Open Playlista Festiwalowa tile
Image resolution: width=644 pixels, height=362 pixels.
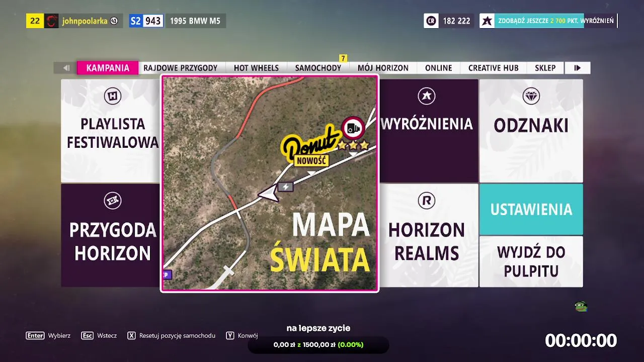click(x=111, y=131)
